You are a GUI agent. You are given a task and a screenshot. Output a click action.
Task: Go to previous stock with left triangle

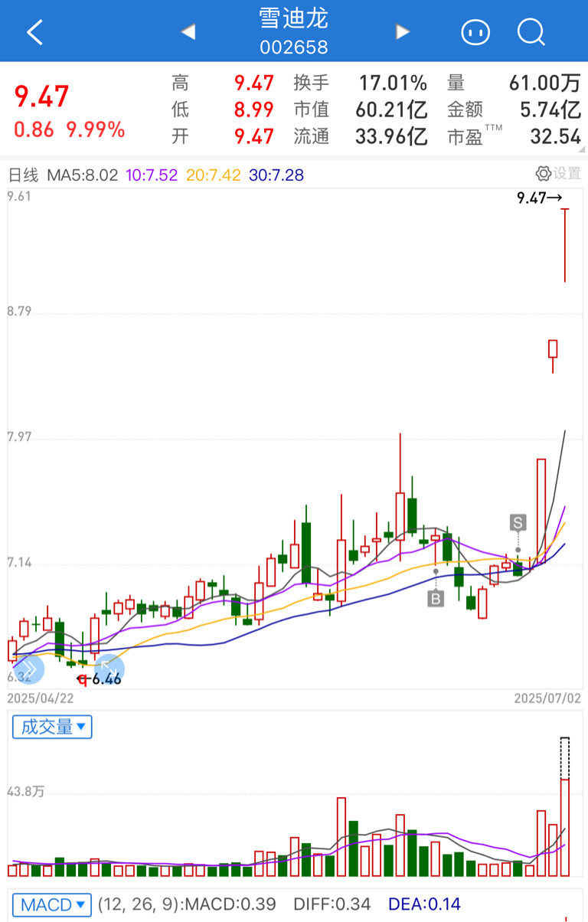click(188, 32)
